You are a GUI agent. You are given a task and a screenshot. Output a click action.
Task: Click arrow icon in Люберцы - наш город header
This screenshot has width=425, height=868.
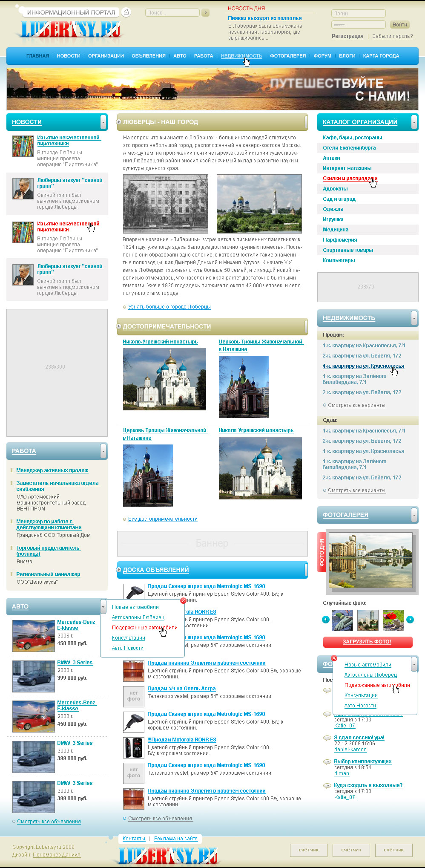click(x=119, y=122)
